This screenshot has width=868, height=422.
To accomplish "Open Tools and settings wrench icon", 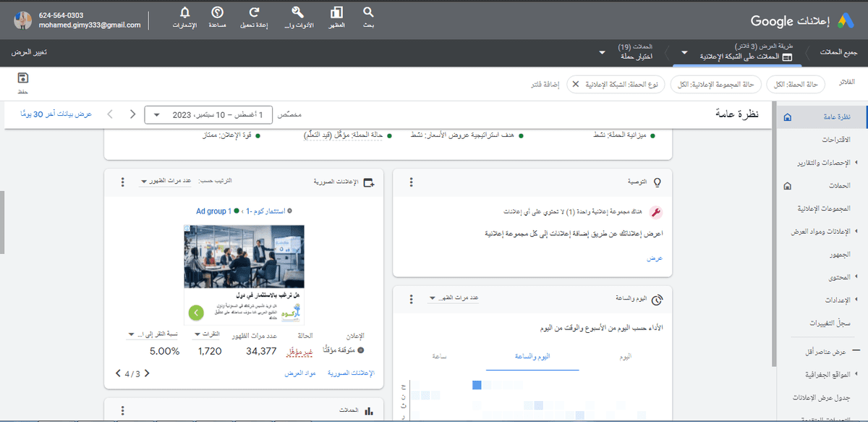I will 297,13.
